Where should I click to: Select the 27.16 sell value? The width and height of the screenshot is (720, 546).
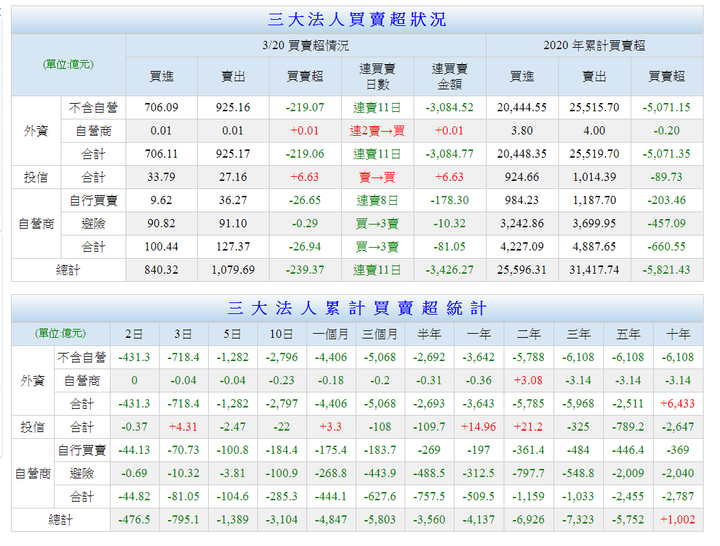(x=233, y=177)
